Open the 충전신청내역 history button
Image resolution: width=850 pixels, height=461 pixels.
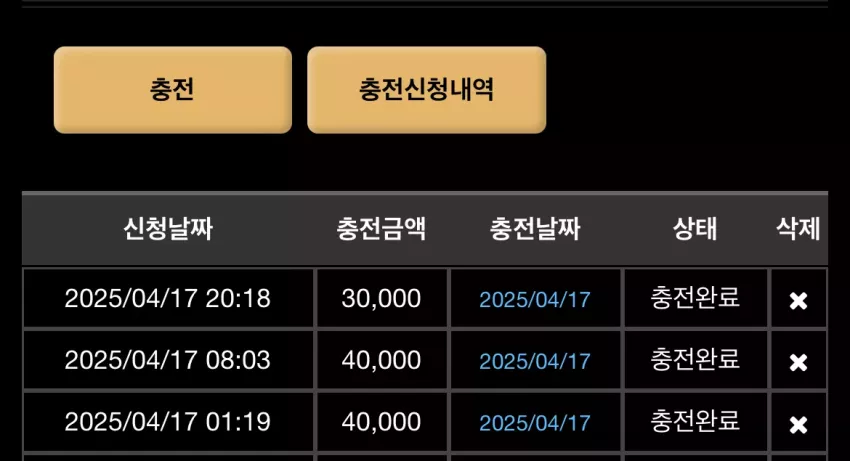click(427, 89)
